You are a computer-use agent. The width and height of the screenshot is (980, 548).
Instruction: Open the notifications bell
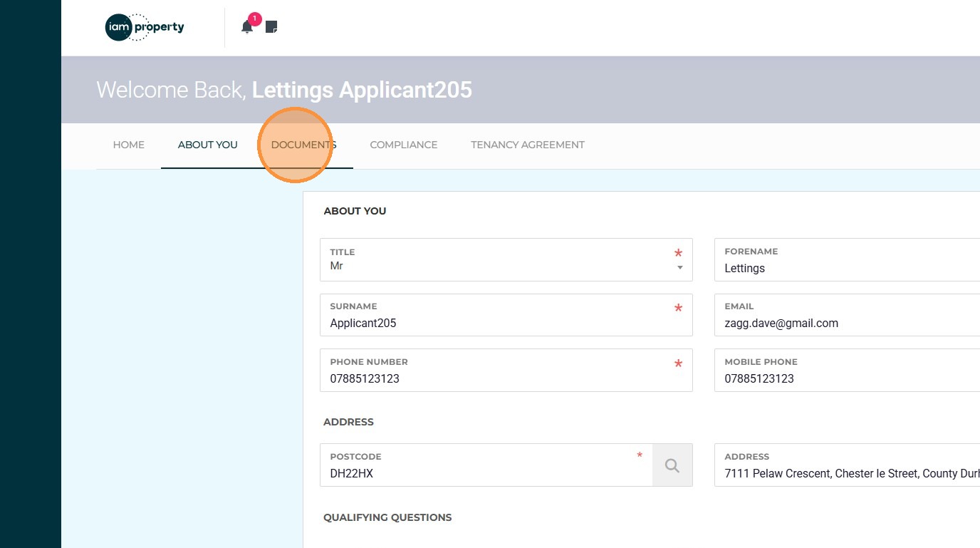(x=247, y=28)
